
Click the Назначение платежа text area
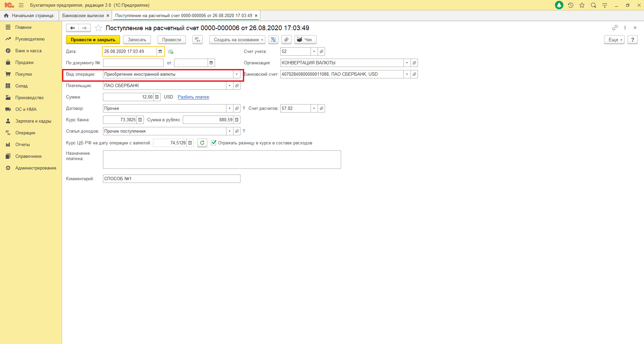pos(222,160)
